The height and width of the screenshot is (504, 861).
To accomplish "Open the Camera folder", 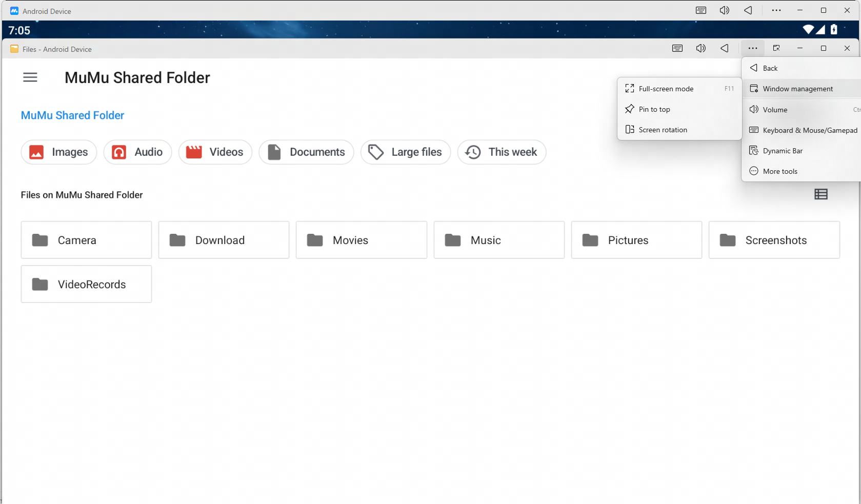I will 86,240.
